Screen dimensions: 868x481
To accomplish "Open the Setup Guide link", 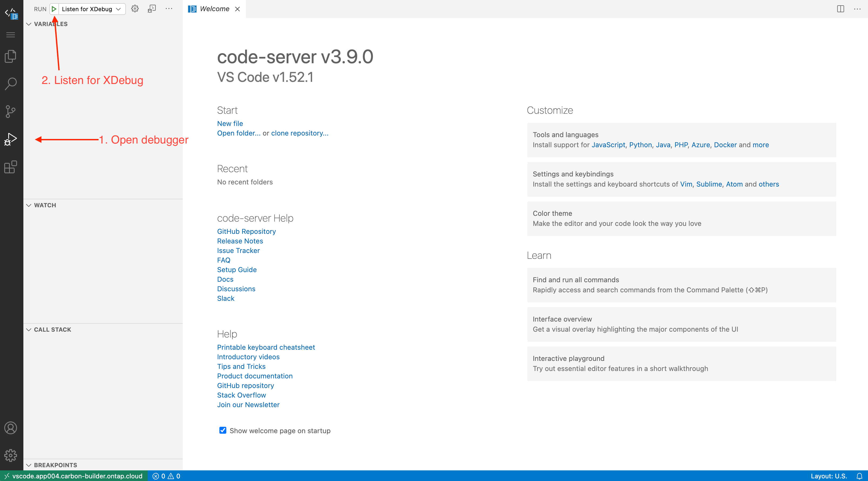I will [x=237, y=270].
